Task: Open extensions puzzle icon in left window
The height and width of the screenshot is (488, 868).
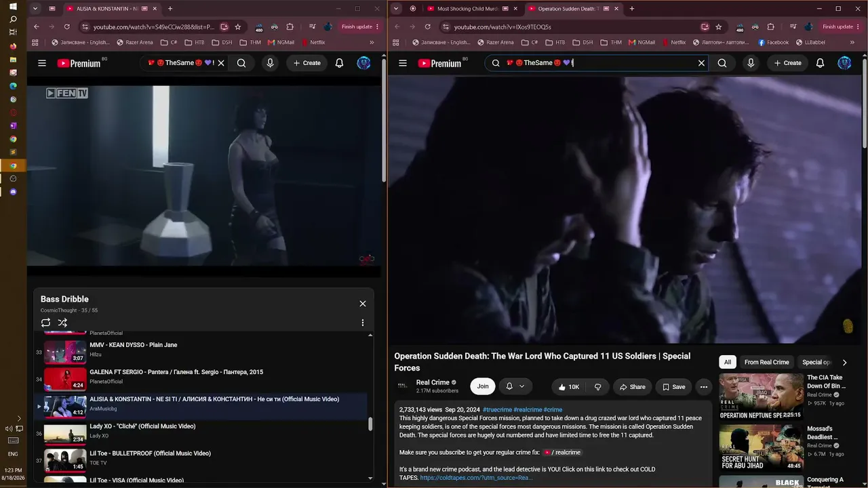Action: point(290,27)
